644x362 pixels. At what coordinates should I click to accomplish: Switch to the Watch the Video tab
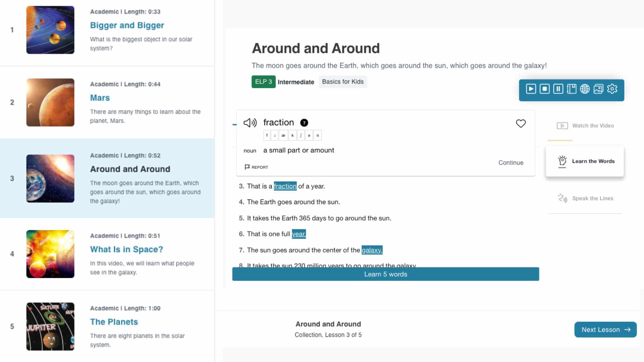pos(585,126)
